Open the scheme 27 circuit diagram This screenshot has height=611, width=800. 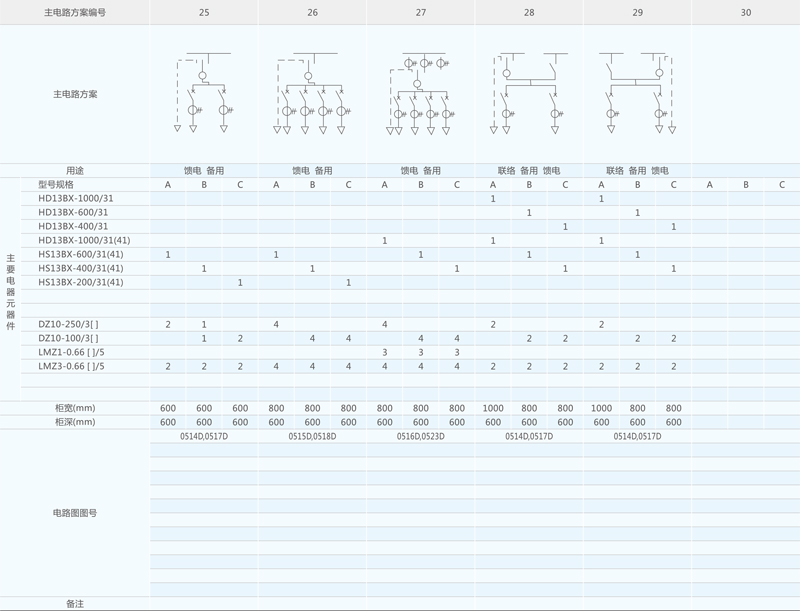pyautogui.click(x=420, y=93)
